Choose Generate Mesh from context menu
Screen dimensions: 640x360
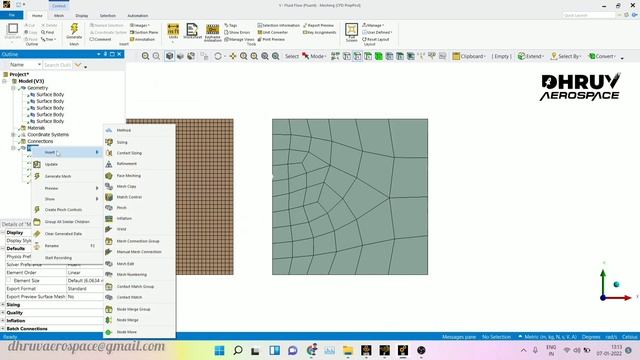[58, 176]
